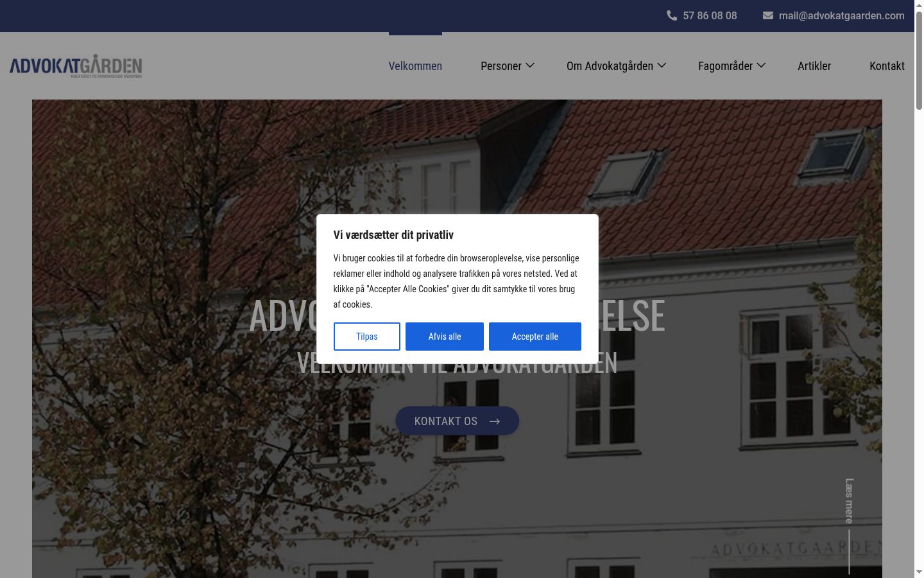Click the scrollbar up arrow
This screenshot has height=578, width=924.
919,4
